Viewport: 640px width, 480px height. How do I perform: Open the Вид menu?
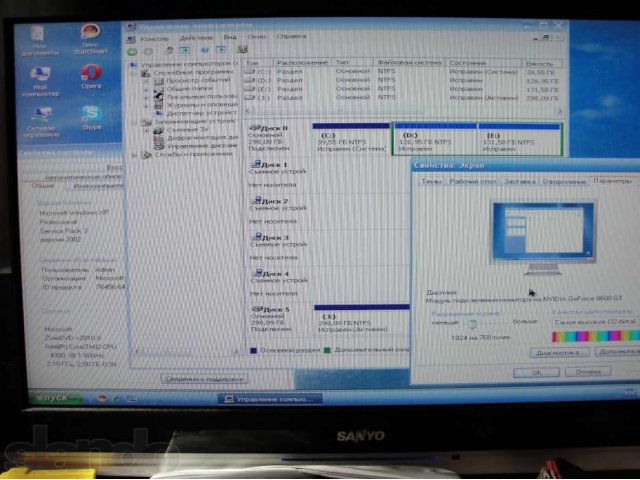click(x=230, y=37)
